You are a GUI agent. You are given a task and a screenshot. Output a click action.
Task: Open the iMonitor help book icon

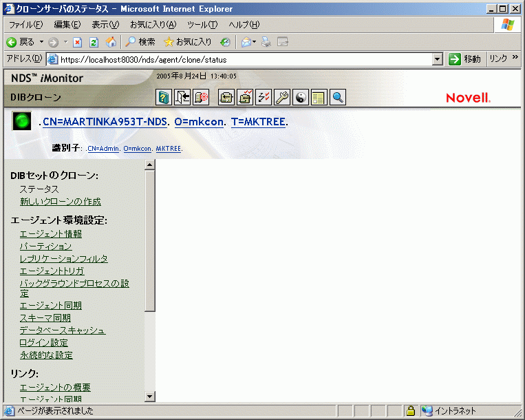tap(164, 98)
